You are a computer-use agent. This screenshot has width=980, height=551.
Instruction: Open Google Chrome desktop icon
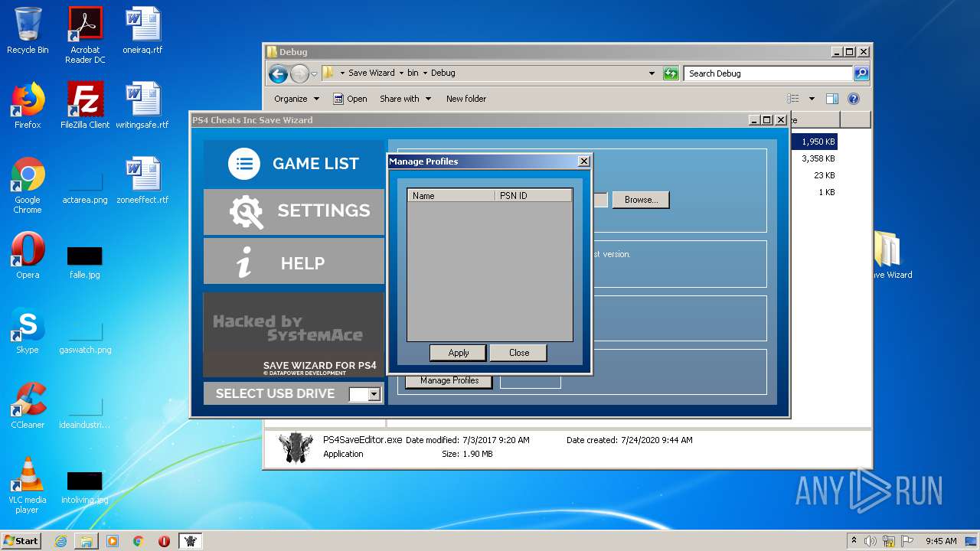coord(28,185)
